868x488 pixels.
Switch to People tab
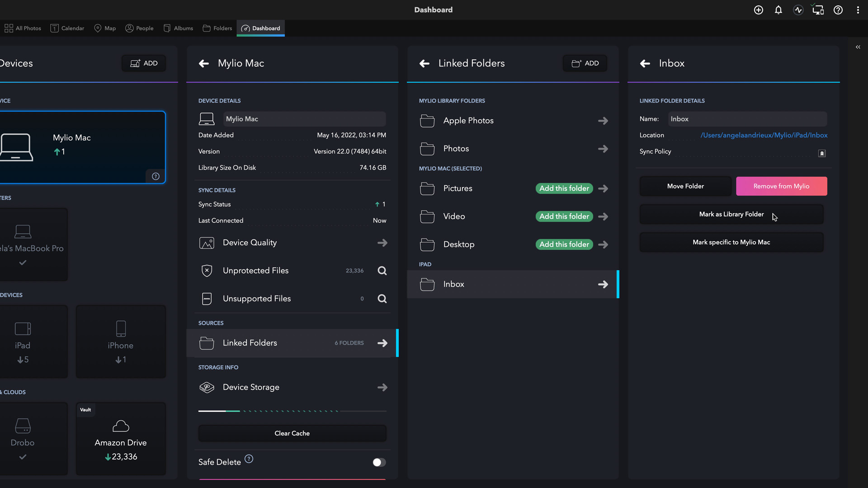coord(139,28)
